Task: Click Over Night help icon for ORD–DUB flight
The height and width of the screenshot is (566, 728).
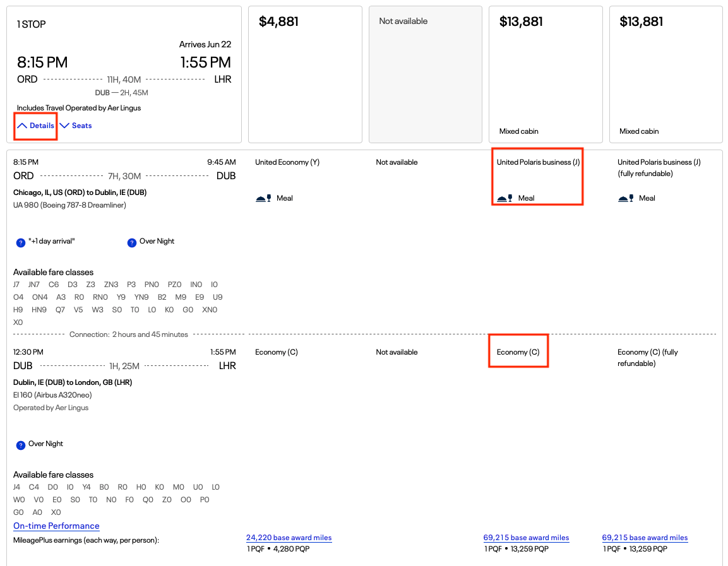Action: tap(132, 242)
